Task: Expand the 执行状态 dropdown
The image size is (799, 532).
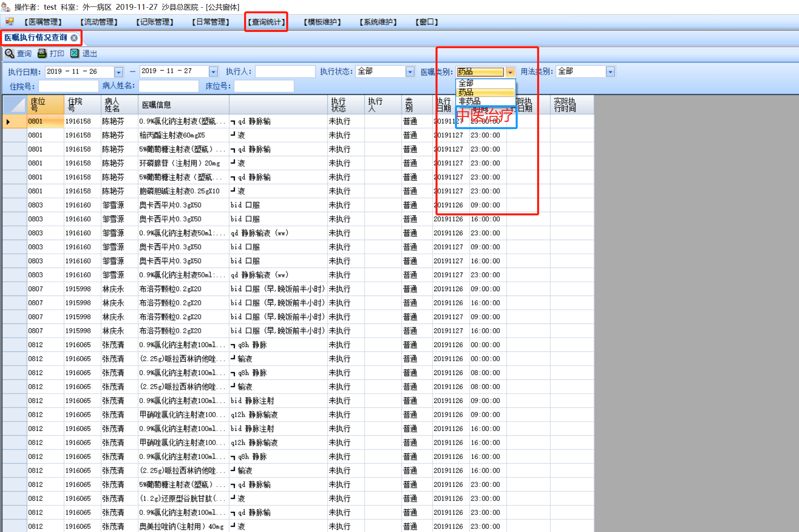Action: click(x=410, y=72)
